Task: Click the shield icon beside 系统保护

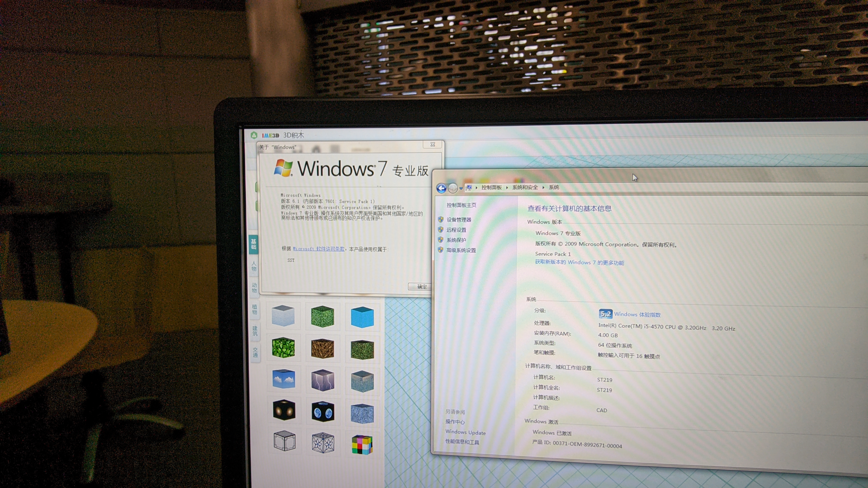Action: pyautogui.click(x=441, y=239)
